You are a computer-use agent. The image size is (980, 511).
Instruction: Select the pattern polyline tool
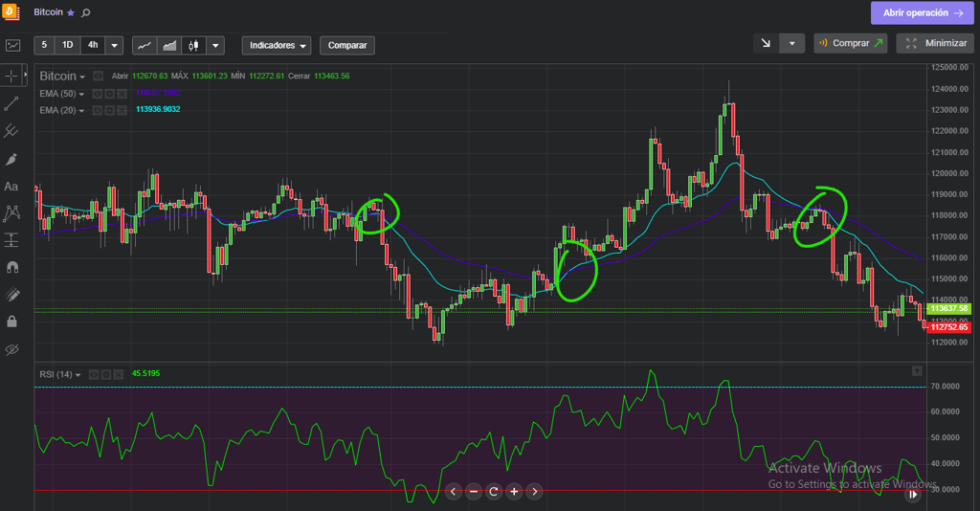11,213
